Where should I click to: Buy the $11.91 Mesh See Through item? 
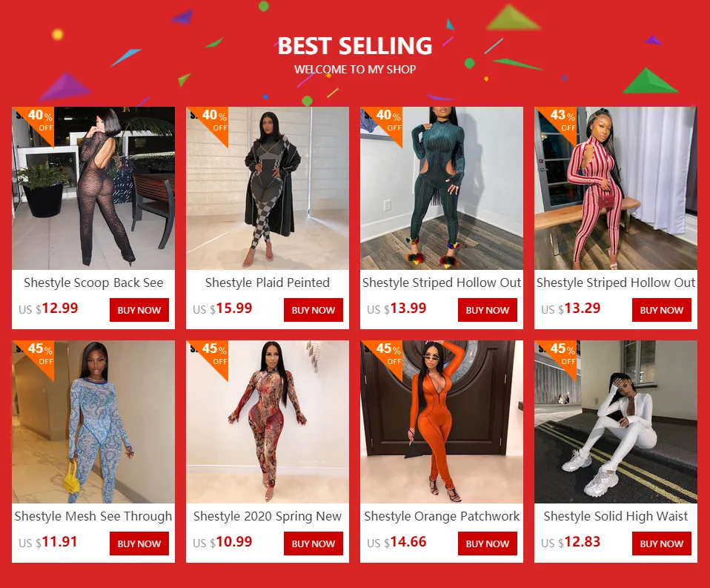tap(139, 544)
